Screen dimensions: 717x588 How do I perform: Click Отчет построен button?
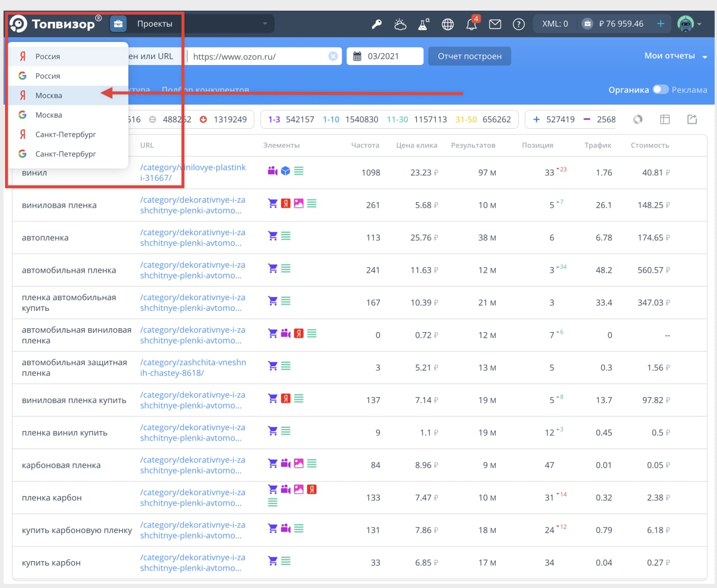coord(469,56)
